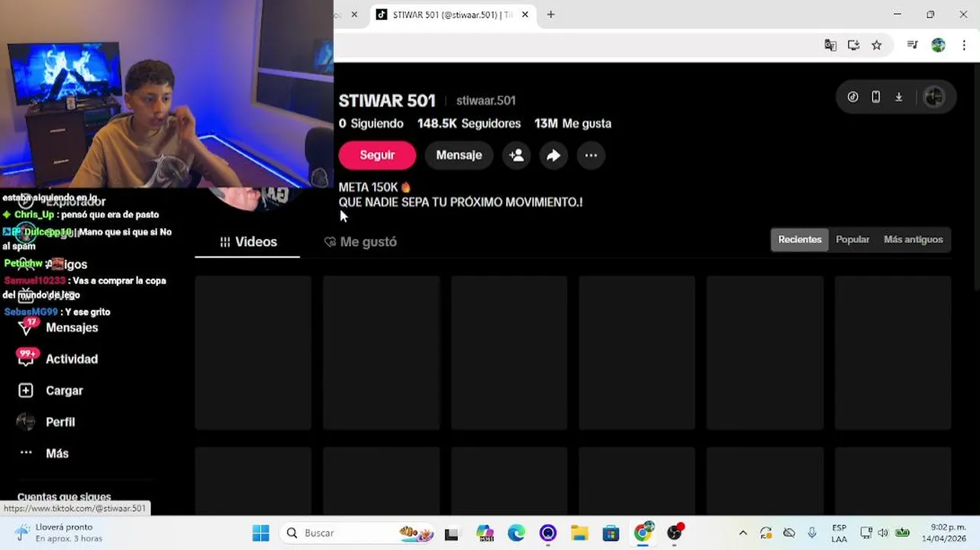980x550 pixels.
Task: Click the add-friend person icon beside Mensaje
Action: coord(517,155)
